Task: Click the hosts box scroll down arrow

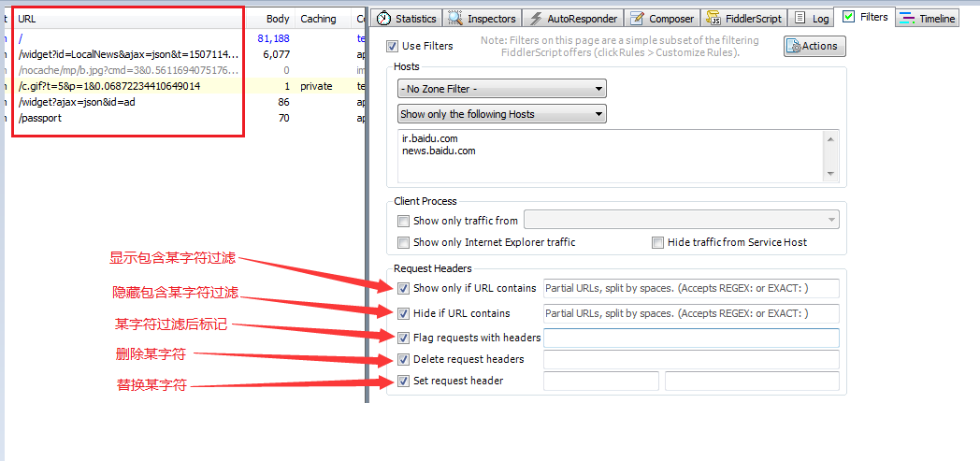Action: (831, 174)
